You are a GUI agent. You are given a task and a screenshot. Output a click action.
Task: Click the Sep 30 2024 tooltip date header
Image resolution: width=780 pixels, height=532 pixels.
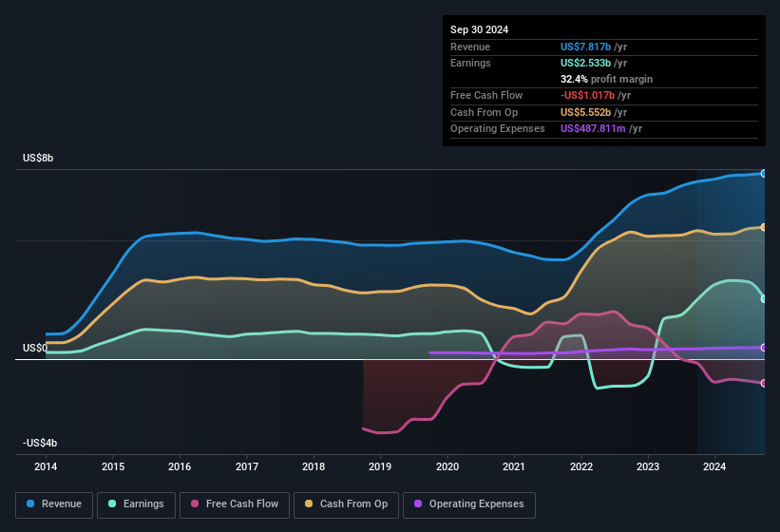click(480, 29)
